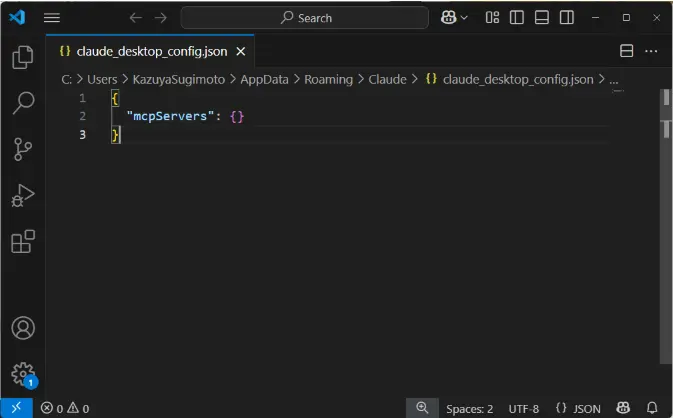The image size is (673, 418).
Task: Click the UTF-8 encoding button
Action: (x=523, y=408)
